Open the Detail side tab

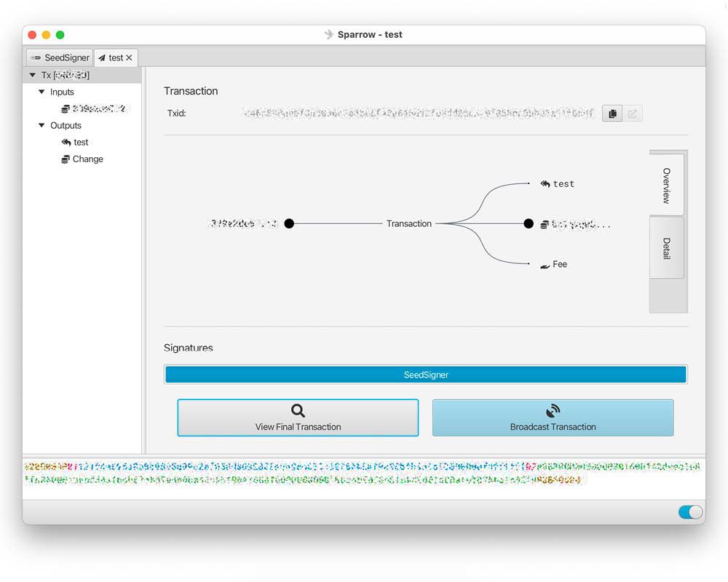[x=666, y=248]
